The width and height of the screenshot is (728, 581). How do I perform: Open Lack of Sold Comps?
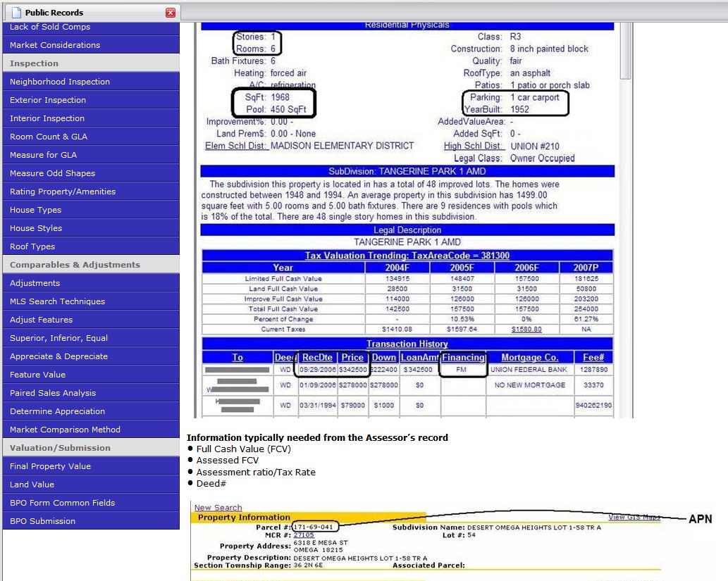coord(91,27)
